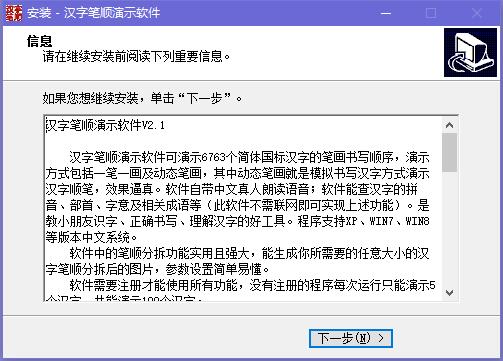Click the line starting 汉字顺笔，效果逼真

click(x=232, y=189)
